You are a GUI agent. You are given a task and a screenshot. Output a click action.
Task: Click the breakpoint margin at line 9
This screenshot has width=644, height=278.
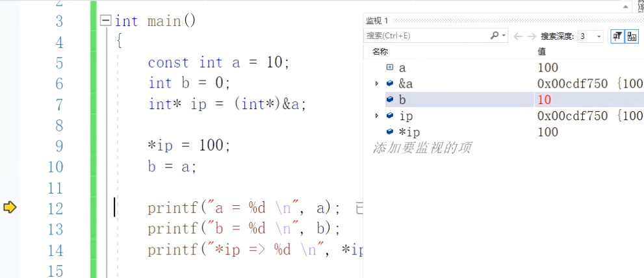coord(9,145)
